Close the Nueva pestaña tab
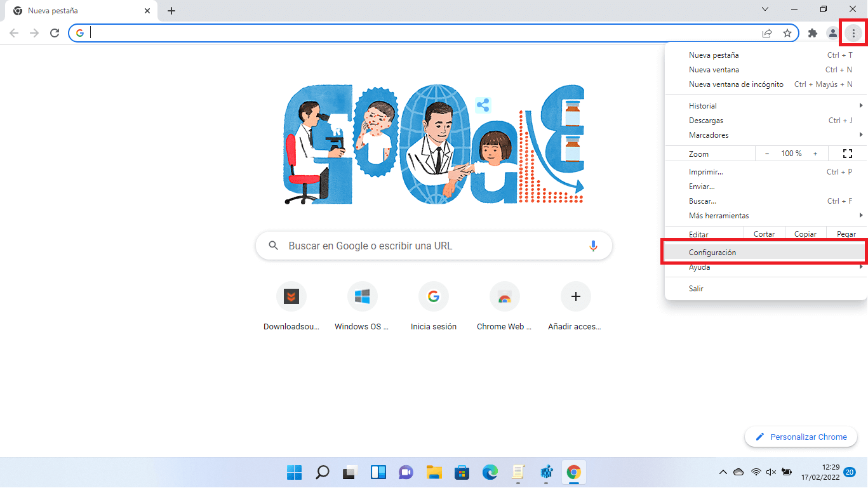Image resolution: width=868 pixels, height=488 pixels. click(x=147, y=11)
